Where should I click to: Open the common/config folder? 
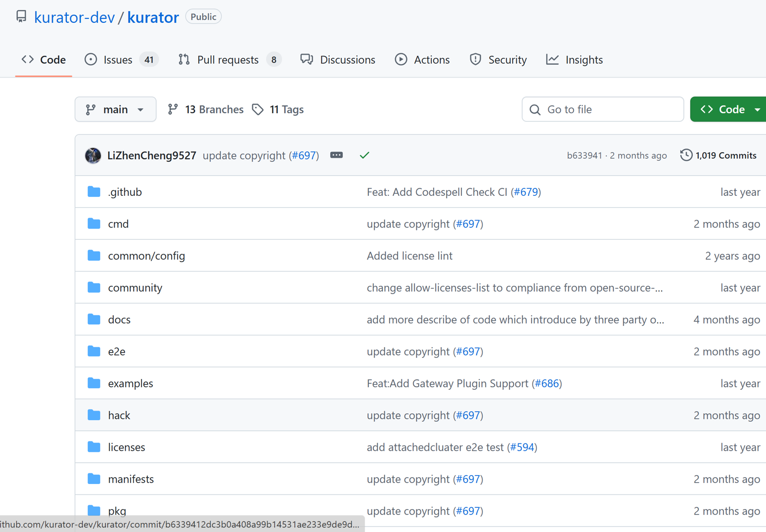146,256
